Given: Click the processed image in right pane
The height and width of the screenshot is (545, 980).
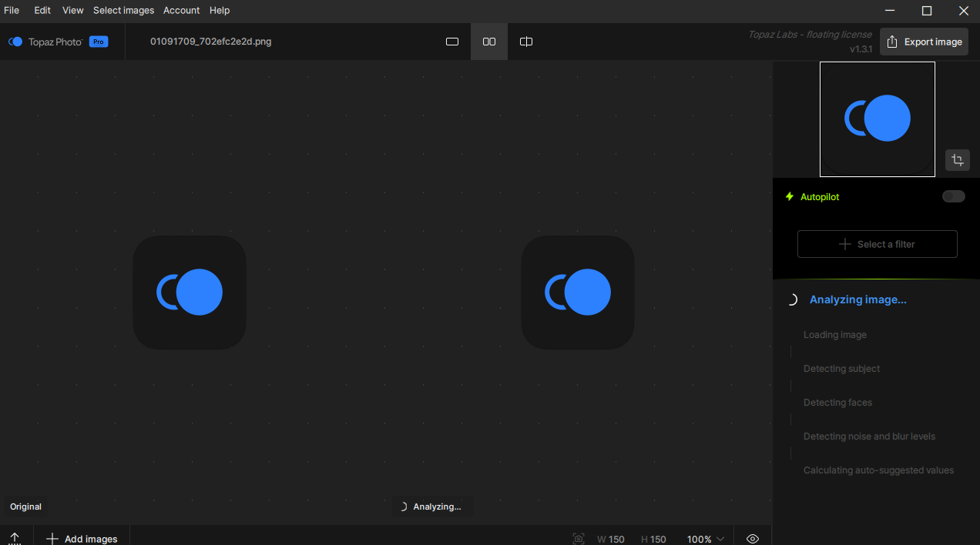Looking at the screenshot, I should (x=578, y=293).
